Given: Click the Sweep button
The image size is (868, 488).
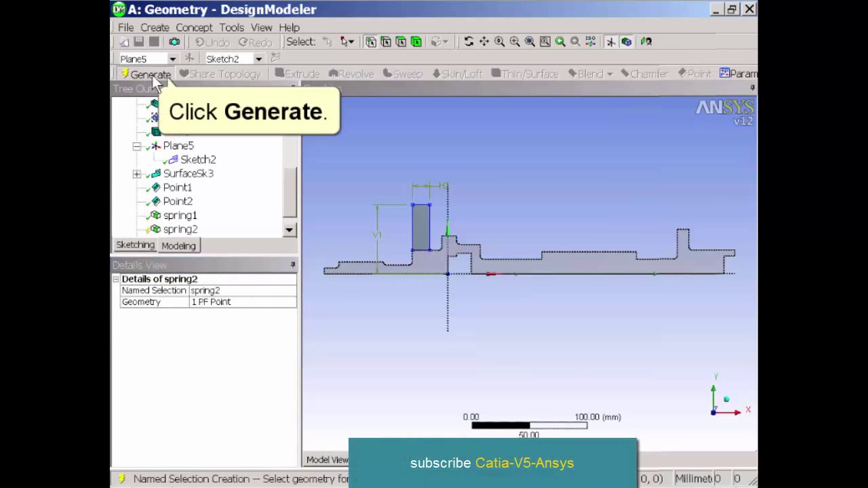Looking at the screenshot, I should tap(402, 74).
